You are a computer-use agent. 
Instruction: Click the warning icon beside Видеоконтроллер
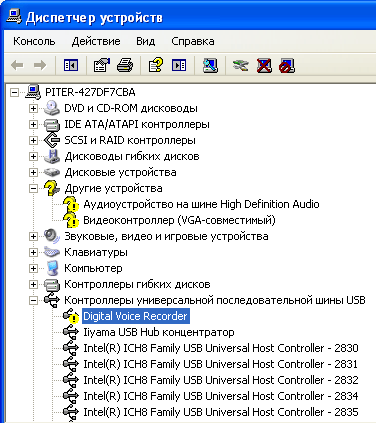[71, 220]
